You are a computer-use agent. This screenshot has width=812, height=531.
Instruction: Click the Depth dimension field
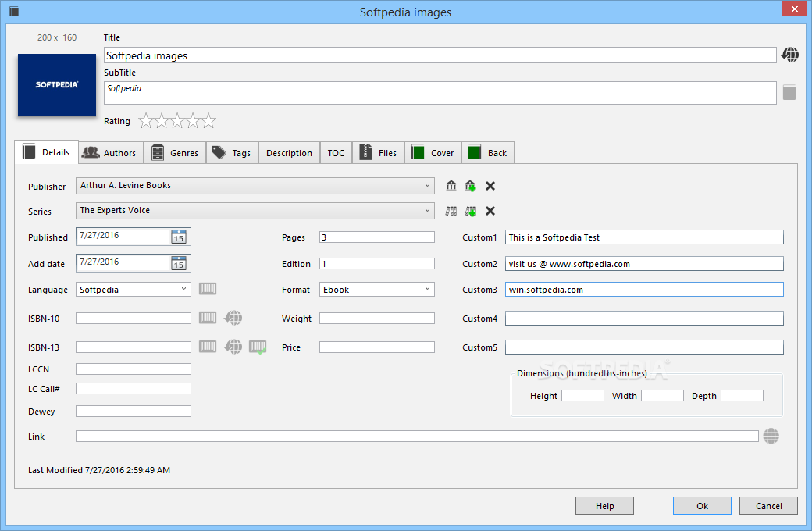tap(742, 396)
